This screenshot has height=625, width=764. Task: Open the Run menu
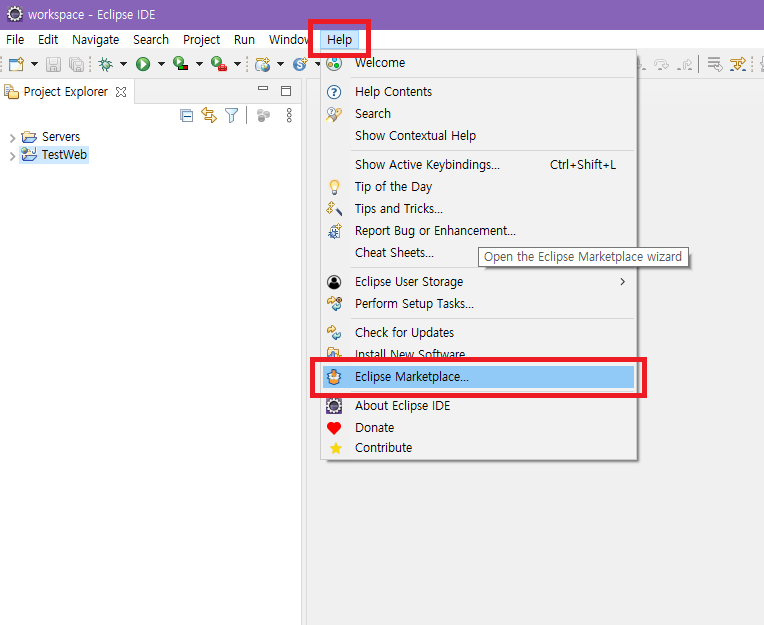(244, 39)
